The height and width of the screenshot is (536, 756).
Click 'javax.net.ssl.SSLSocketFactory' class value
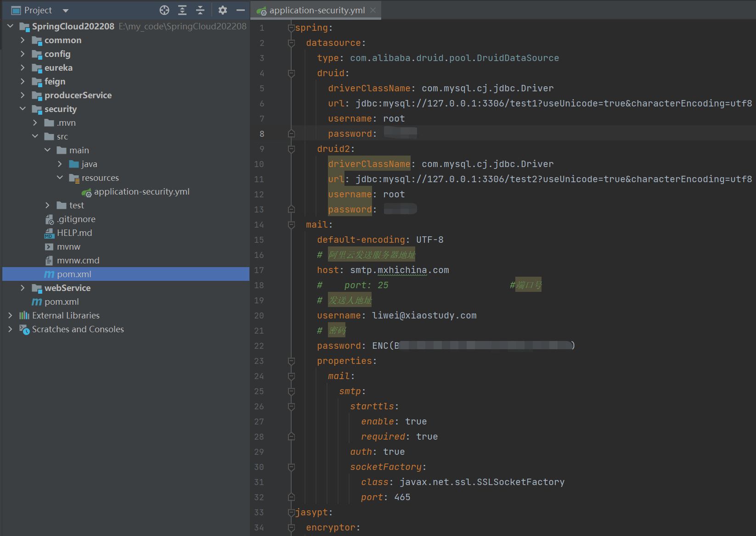[x=482, y=482]
